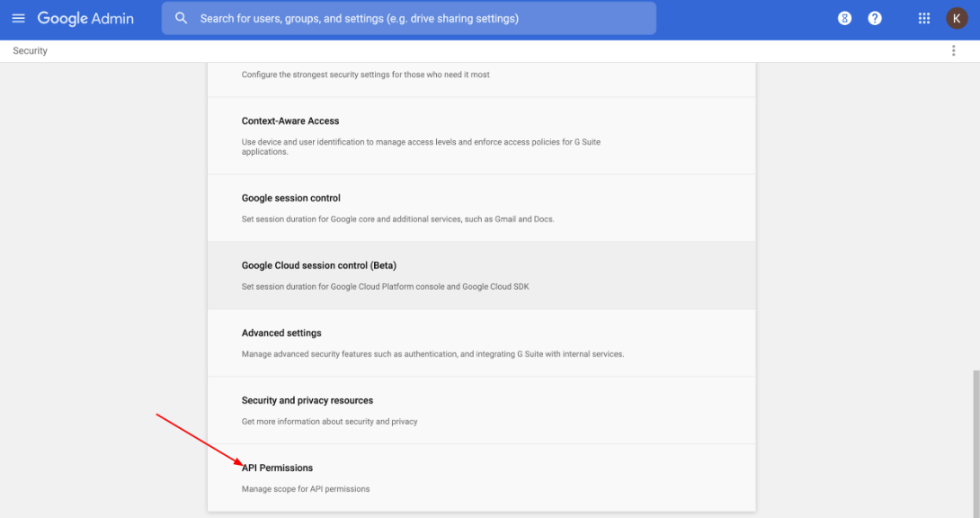Expand Google session control settings
The height and width of the screenshot is (518, 980).
291,198
